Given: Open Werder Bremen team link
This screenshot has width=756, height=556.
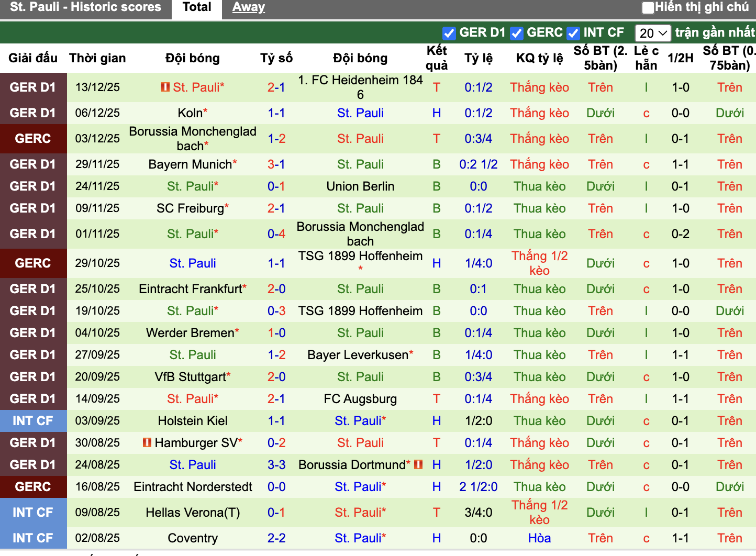Looking at the screenshot, I should 190,333.
